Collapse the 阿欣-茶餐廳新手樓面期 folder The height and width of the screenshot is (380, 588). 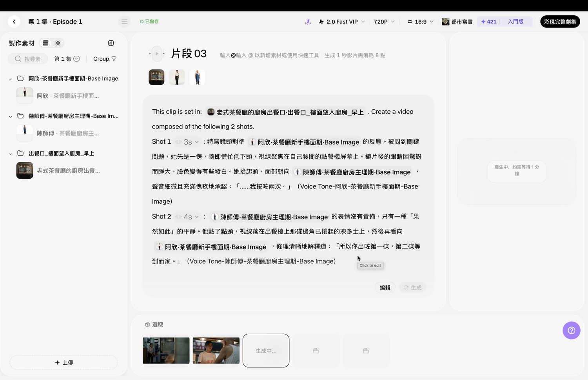click(11, 79)
